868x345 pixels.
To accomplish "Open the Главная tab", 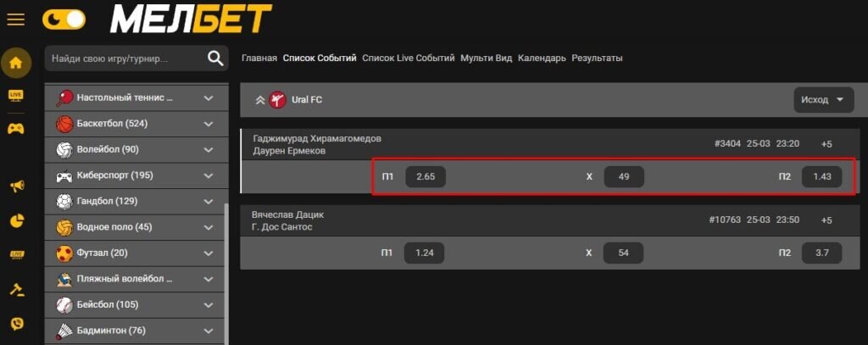I will coord(259,58).
